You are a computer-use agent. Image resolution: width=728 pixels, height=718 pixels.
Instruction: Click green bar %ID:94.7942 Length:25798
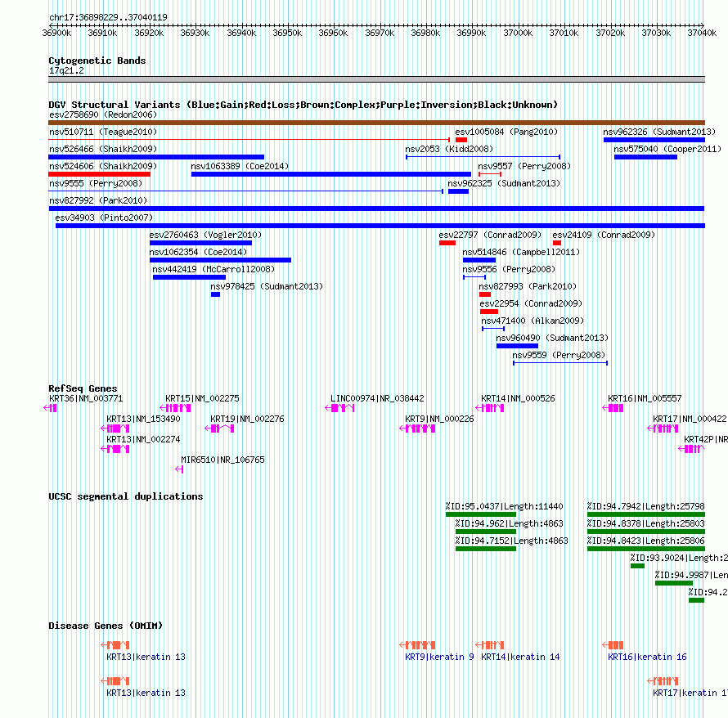646,514
